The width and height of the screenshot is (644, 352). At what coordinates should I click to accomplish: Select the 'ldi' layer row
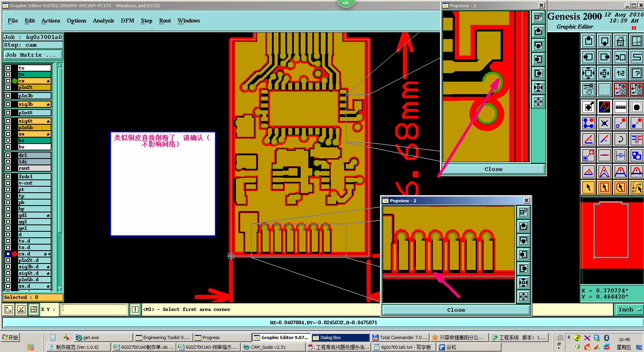pyautogui.click(x=34, y=162)
